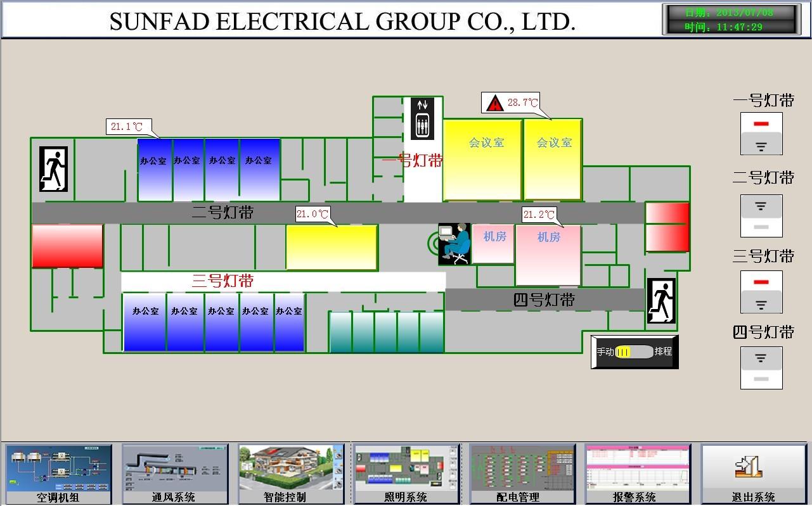Click the elevator icon
The image size is (812, 506).
coord(422,118)
